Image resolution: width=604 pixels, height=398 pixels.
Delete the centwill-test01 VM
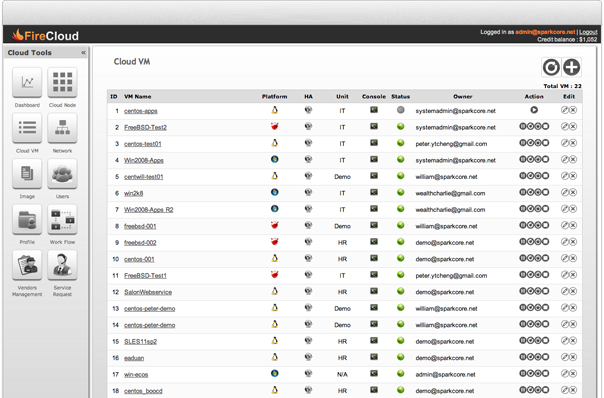pos(573,176)
